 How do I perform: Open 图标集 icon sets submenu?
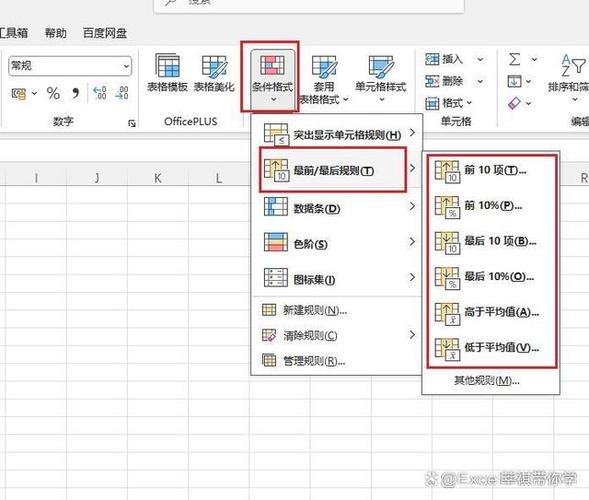point(337,278)
